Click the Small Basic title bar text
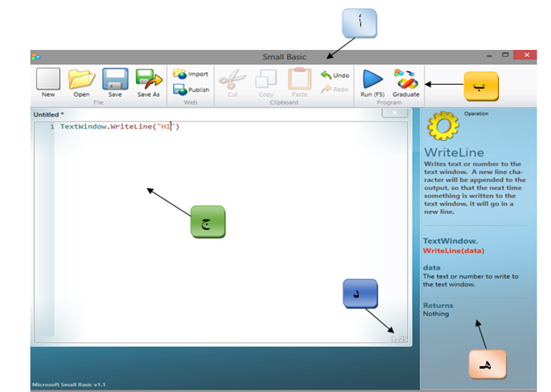The width and height of the screenshot is (551, 392). [284, 57]
